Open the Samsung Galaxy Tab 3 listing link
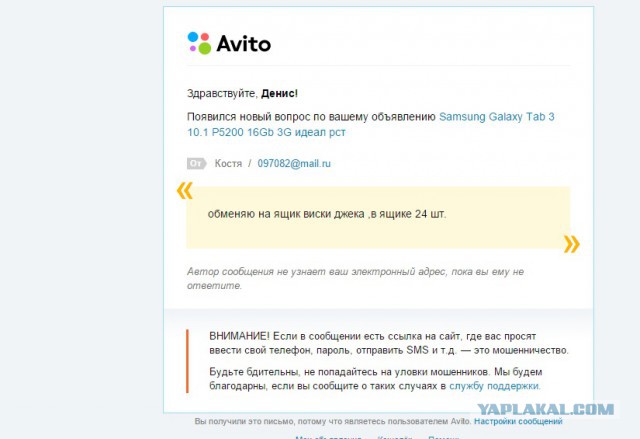 point(496,117)
